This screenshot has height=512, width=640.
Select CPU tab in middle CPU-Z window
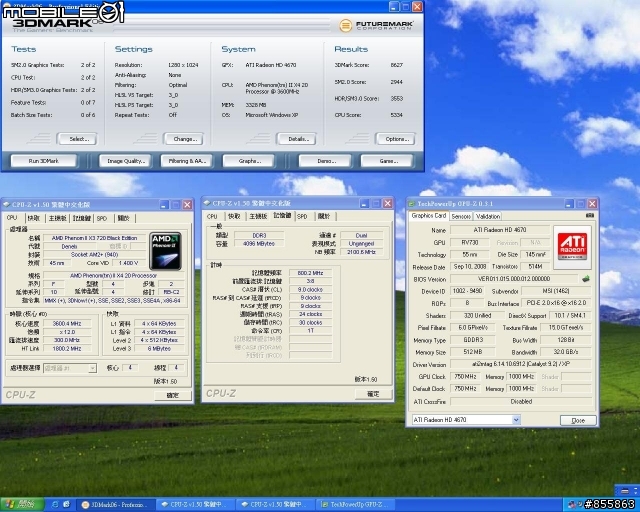pyautogui.click(x=212, y=216)
